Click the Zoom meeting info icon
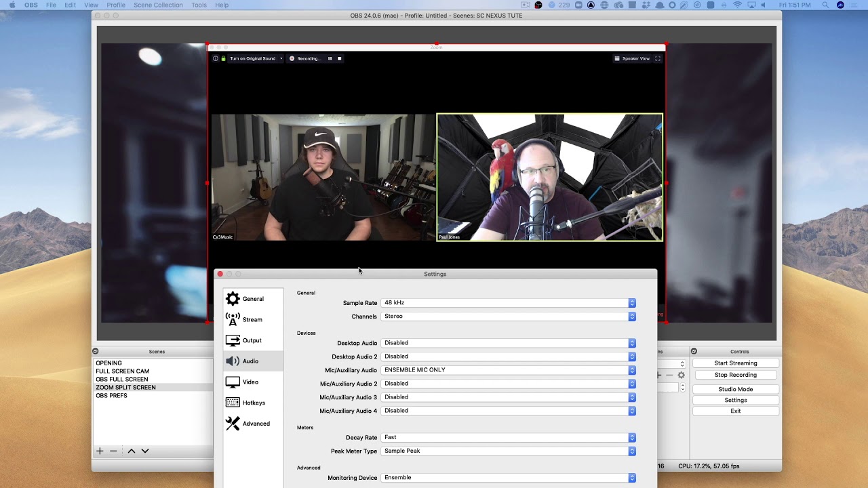 point(216,58)
